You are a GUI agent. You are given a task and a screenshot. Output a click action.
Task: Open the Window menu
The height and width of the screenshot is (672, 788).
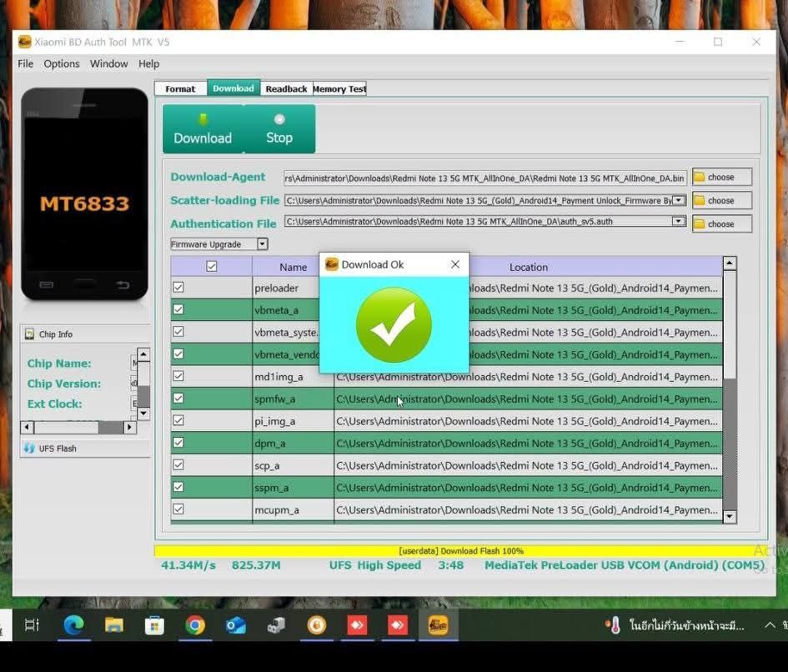point(108,64)
